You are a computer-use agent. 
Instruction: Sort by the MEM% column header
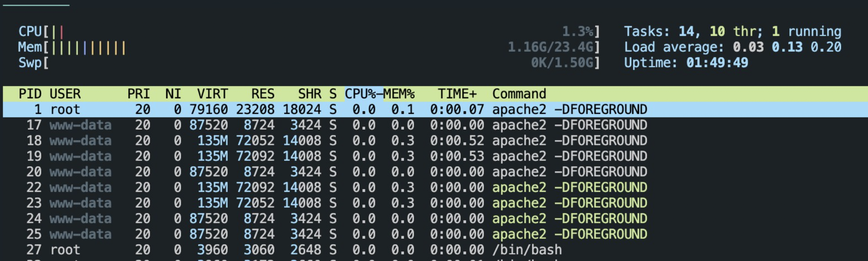[x=399, y=94]
